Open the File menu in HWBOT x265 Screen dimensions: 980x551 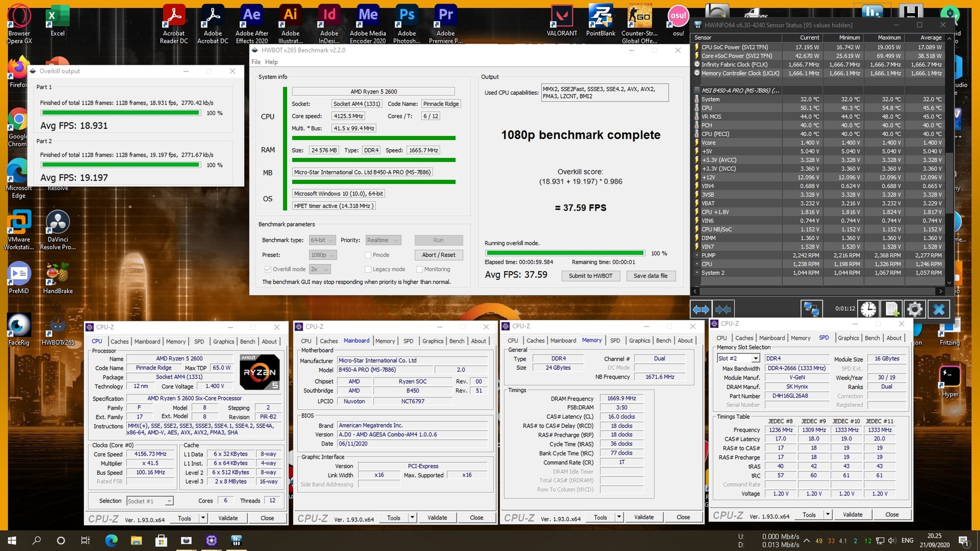coord(256,62)
